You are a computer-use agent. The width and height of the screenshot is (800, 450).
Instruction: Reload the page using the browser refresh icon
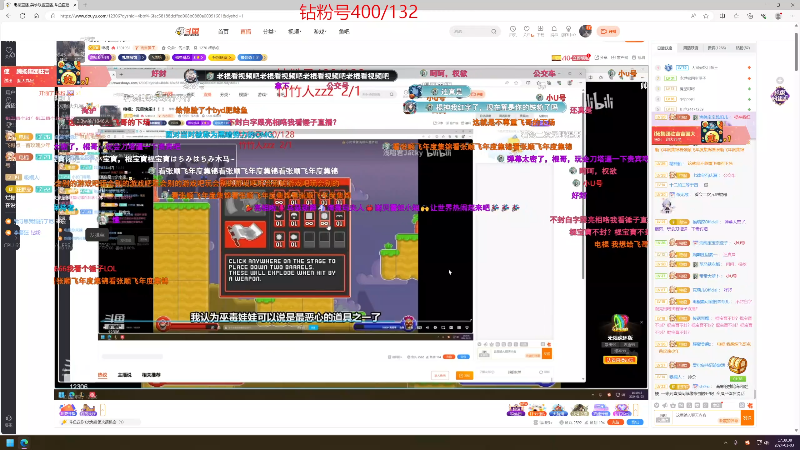(22, 16)
